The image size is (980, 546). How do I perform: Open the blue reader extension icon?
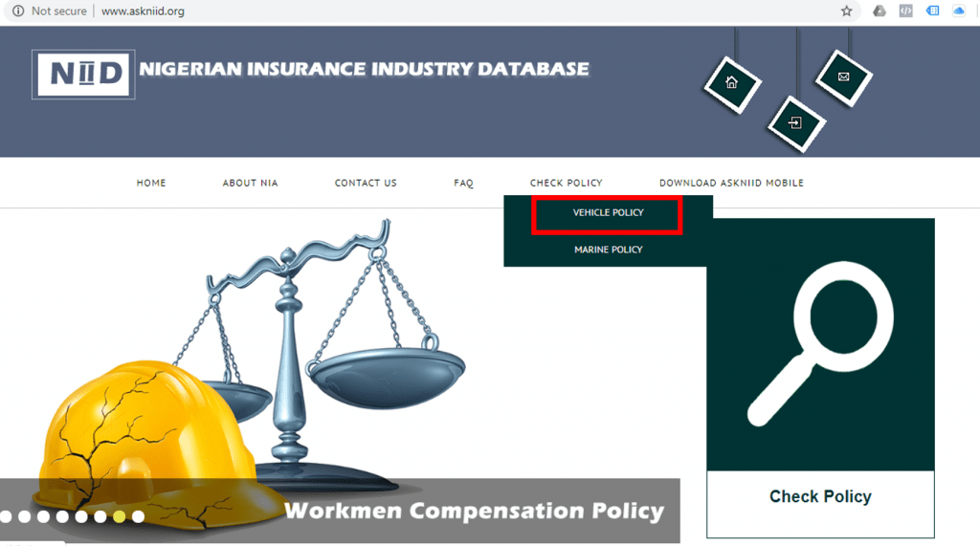point(932,11)
